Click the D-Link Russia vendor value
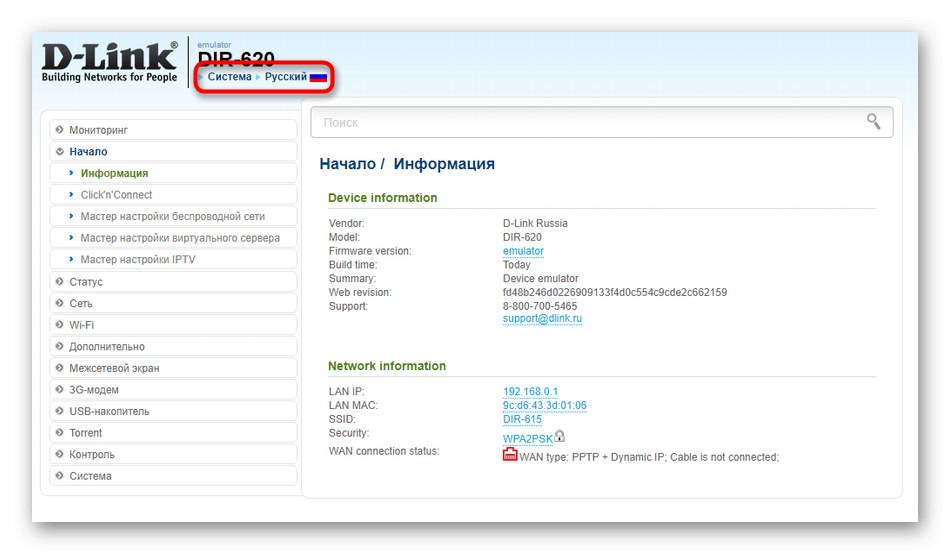Screen dimensions: 950x554 click(x=535, y=223)
